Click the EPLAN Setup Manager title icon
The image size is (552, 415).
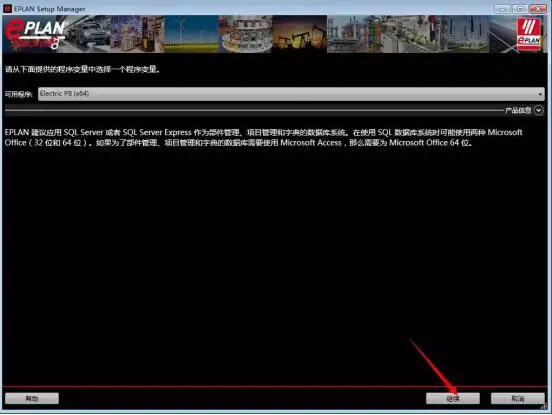coord(7,8)
